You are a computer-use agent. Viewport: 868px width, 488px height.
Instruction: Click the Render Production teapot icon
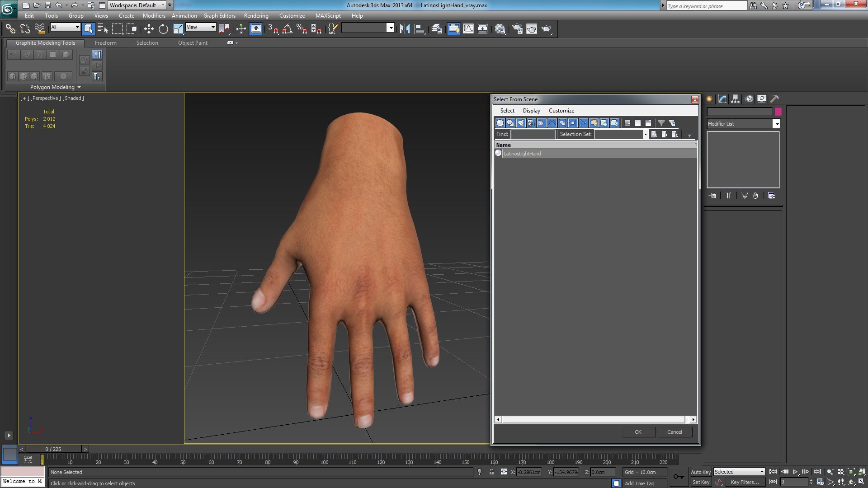pos(546,29)
